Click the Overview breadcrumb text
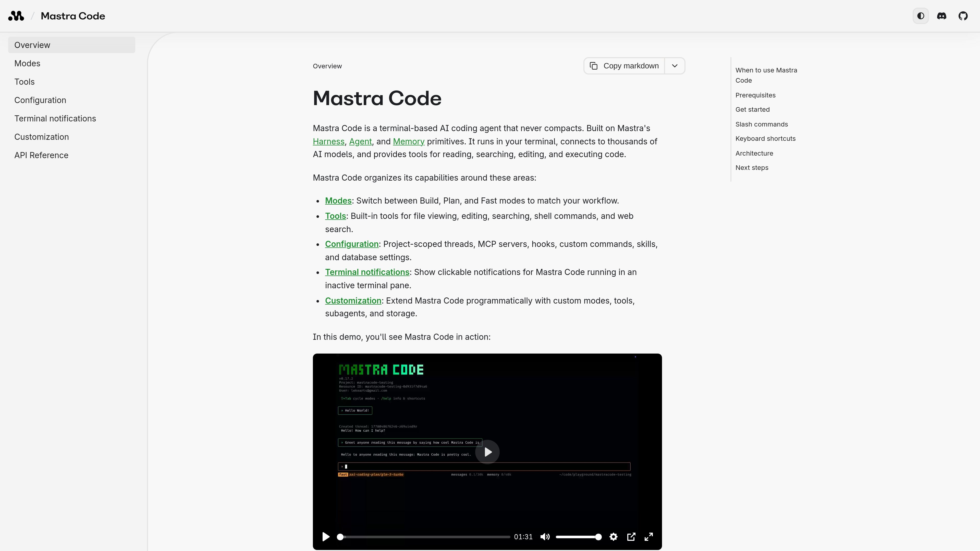This screenshot has height=551, width=980. (x=327, y=66)
